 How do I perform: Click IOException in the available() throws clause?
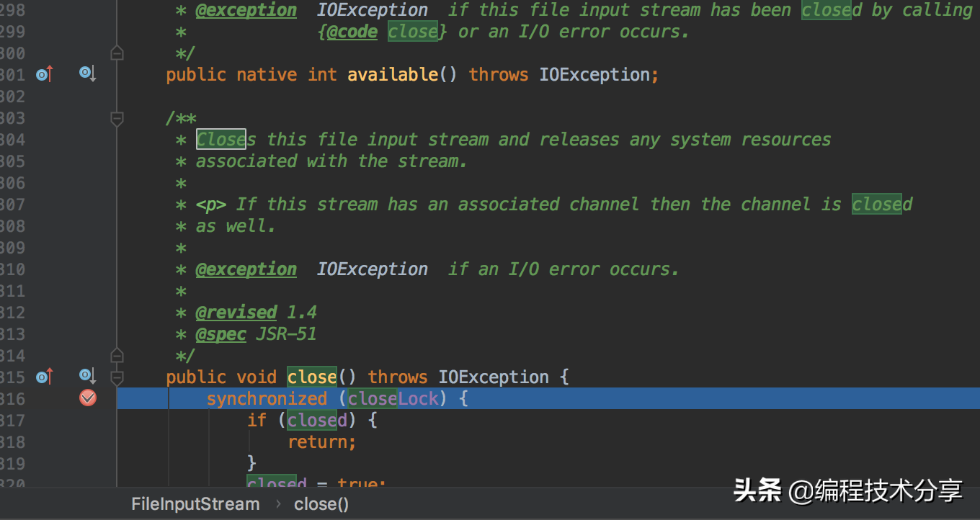pyautogui.click(x=594, y=75)
